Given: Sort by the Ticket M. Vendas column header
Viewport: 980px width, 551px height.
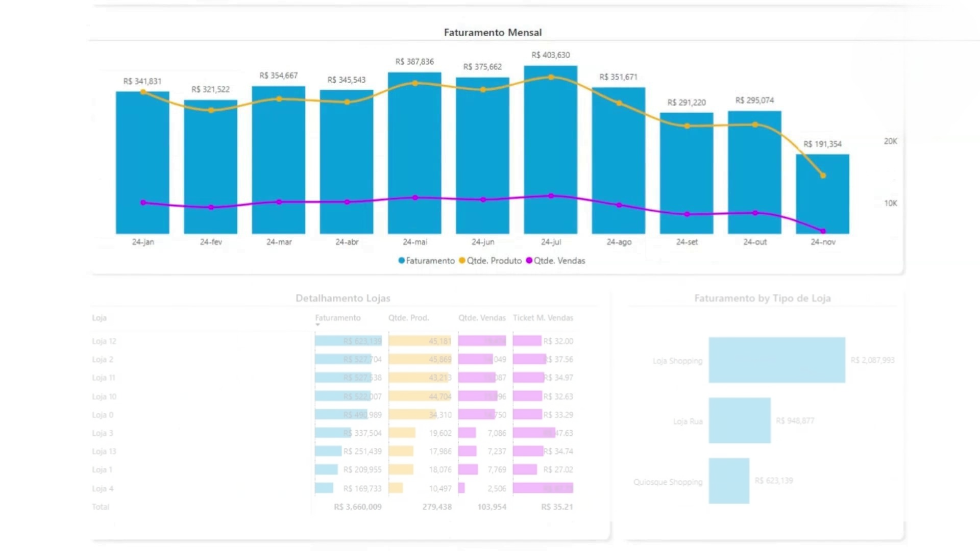Looking at the screenshot, I should pos(543,318).
